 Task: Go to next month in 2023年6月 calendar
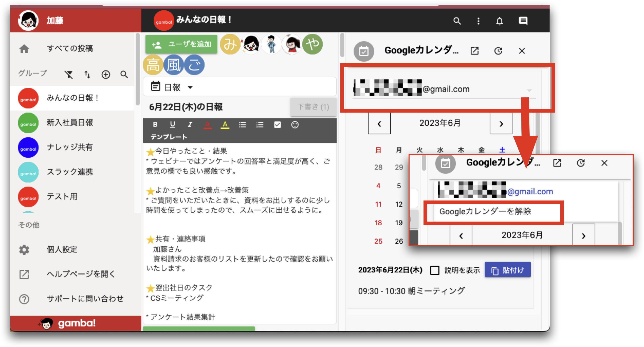[x=501, y=124]
